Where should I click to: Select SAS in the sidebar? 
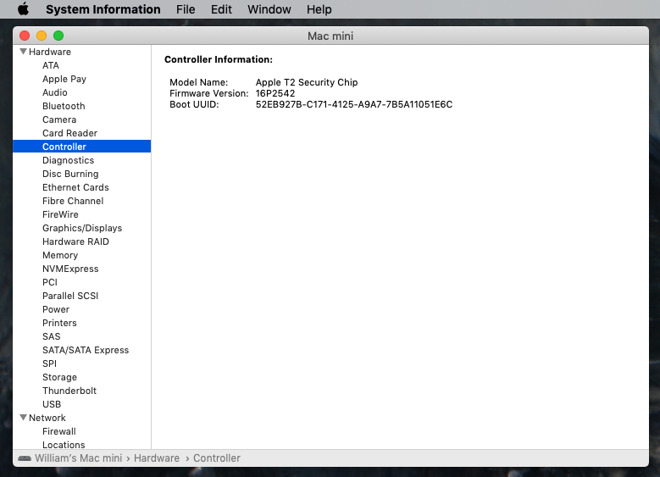pos(51,336)
